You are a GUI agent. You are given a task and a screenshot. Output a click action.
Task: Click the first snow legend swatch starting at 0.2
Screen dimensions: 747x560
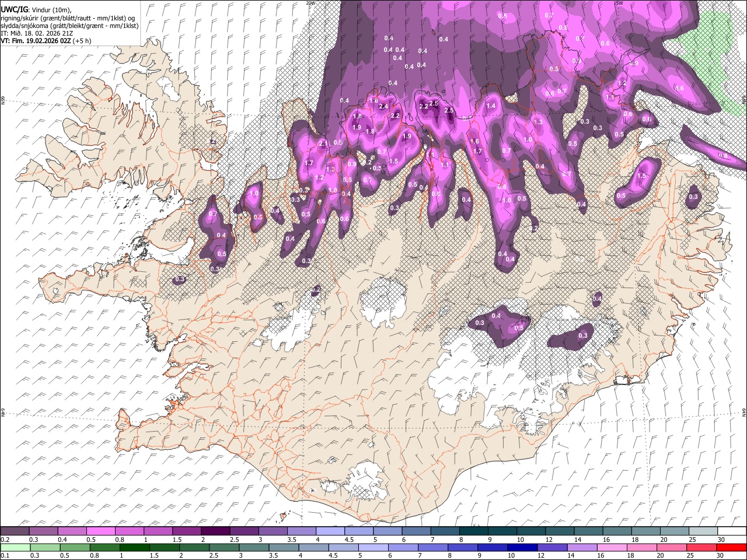point(15,531)
